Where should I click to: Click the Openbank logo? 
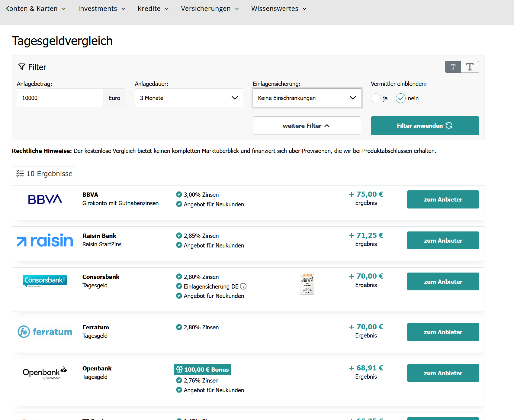tap(45, 373)
